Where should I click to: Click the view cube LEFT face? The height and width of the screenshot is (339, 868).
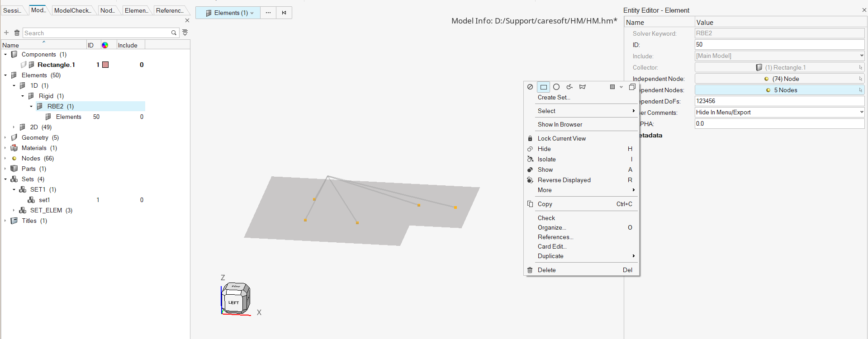[x=234, y=302]
